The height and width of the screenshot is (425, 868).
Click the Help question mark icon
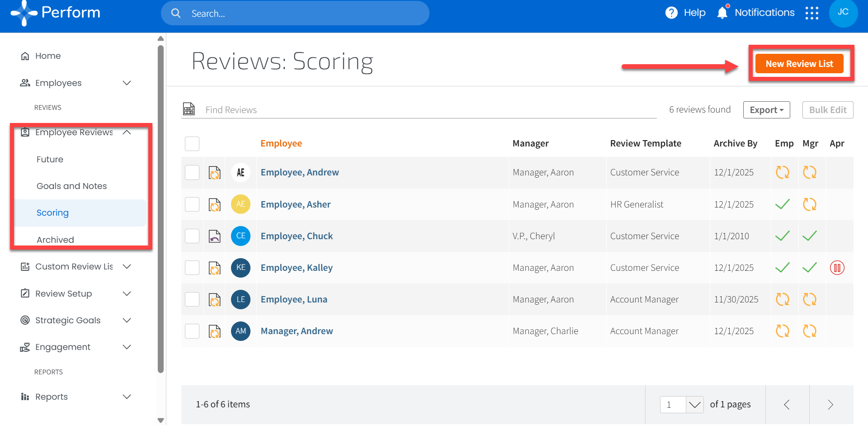tap(671, 13)
